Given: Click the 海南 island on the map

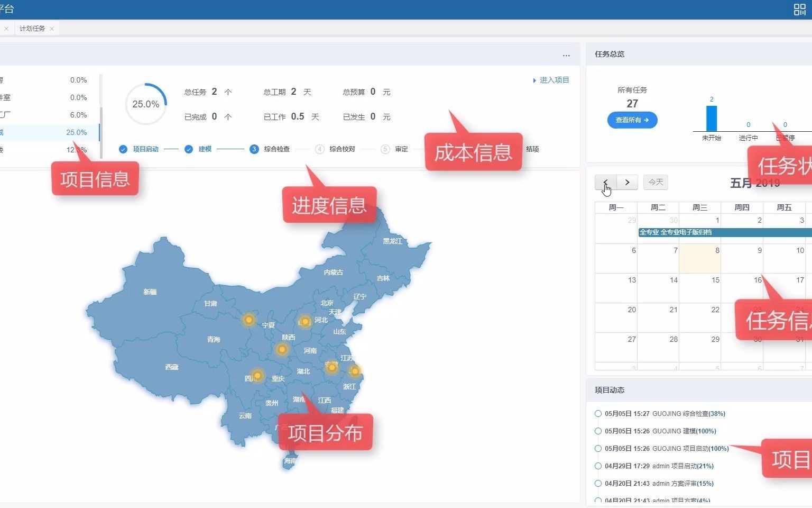Looking at the screenshot, I should pyautogui.click(x=290, y=461).
